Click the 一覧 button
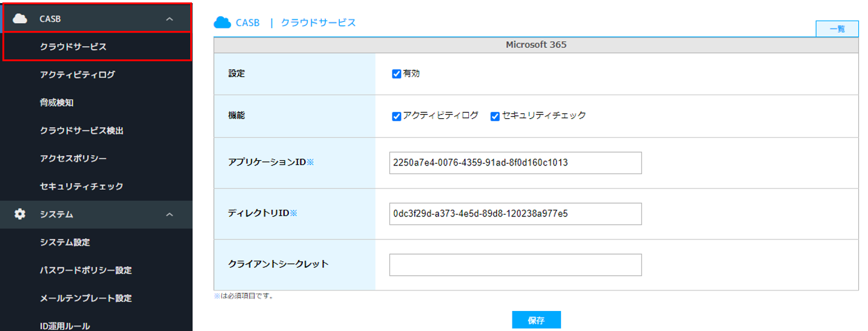 [837, 28]
